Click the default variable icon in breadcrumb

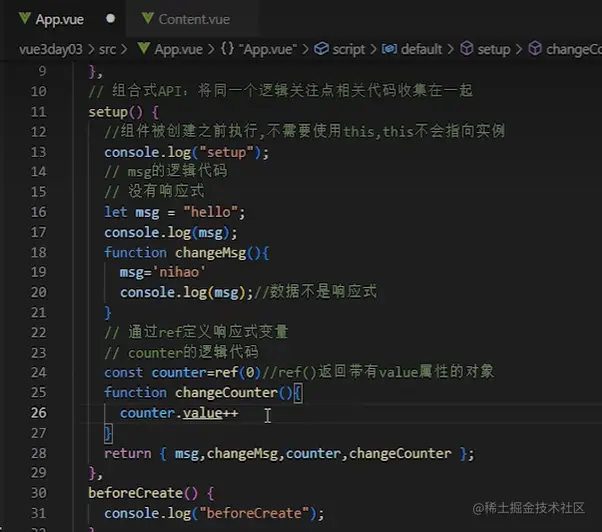click(x=389, y=49)
